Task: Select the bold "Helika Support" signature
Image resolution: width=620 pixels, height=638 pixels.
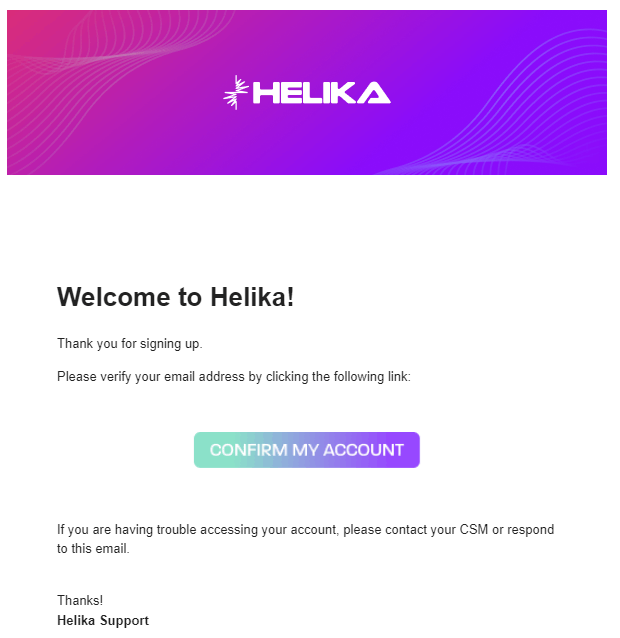Action: click(x=103, y=621)
